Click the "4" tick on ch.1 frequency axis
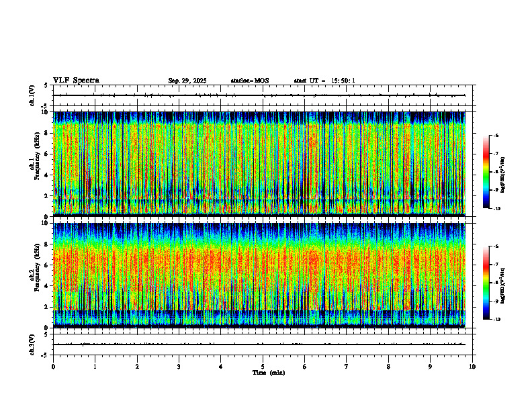 (47, 175)
